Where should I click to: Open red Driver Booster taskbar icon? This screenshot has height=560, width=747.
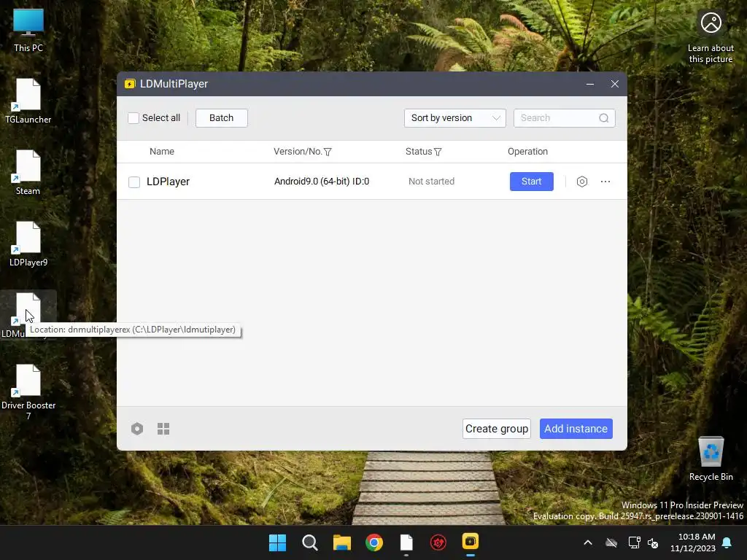coord(438,542)
